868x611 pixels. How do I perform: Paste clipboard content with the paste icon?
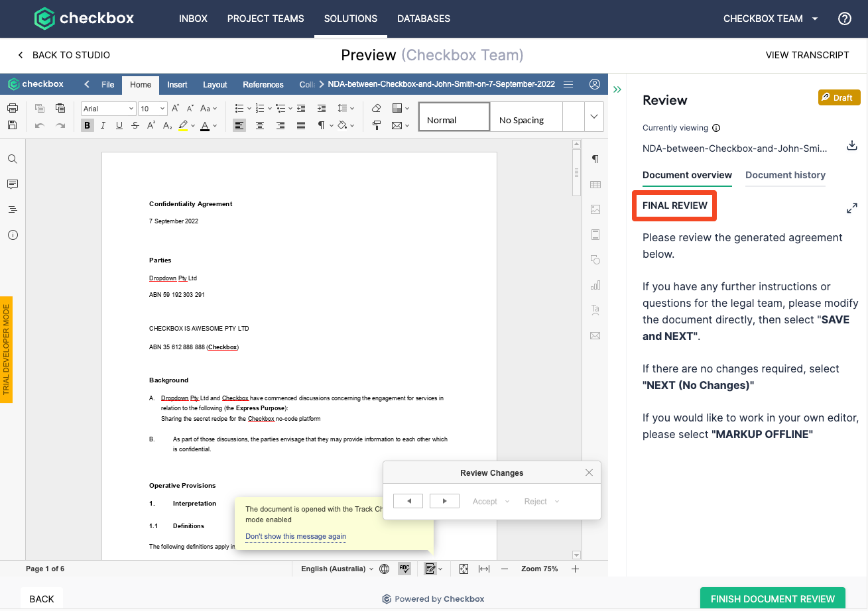click(x=60, y=108)
